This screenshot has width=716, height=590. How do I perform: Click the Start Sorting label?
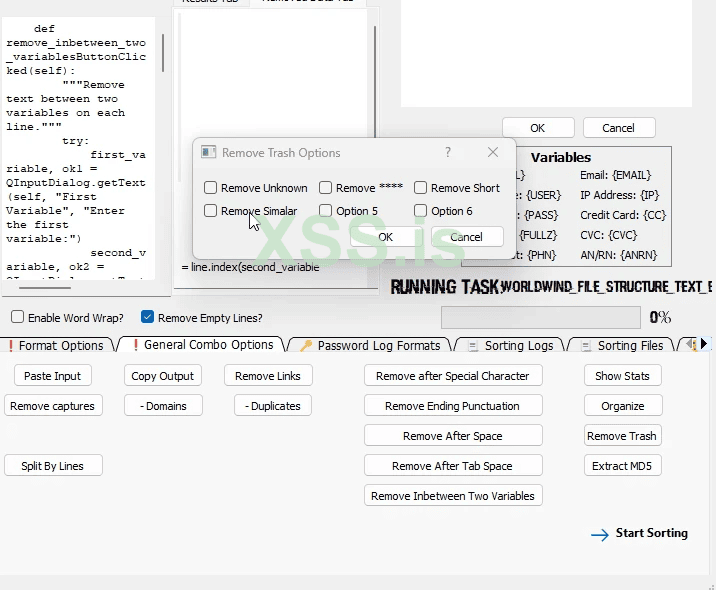point(652,533)
